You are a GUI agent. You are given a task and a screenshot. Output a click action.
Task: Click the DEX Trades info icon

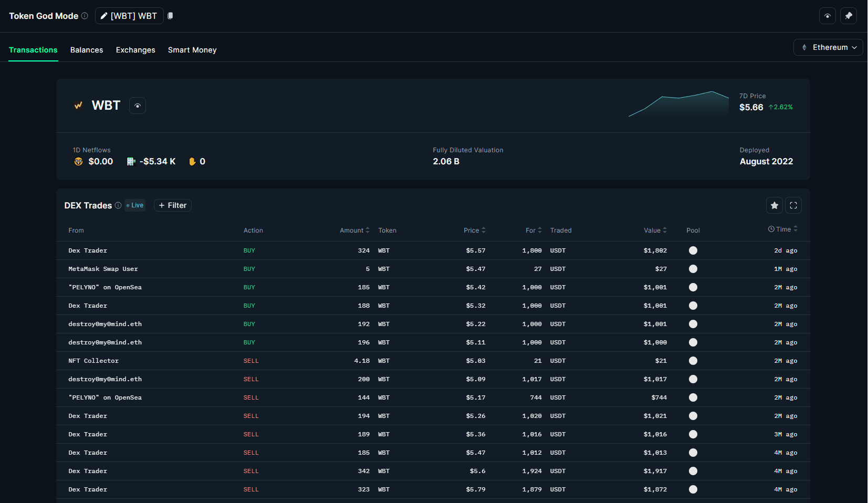click(118, 205)
